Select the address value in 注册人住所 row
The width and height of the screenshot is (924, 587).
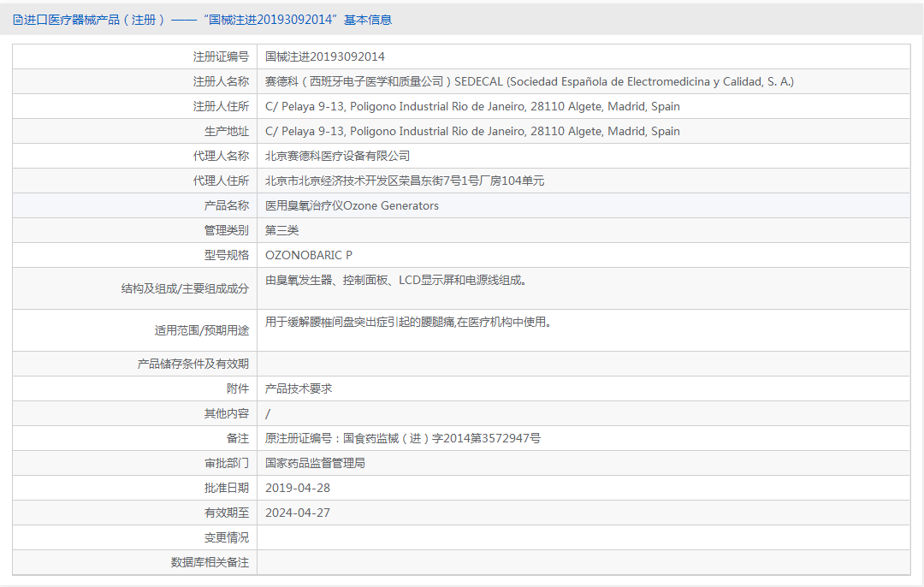[x=472, y=106]
